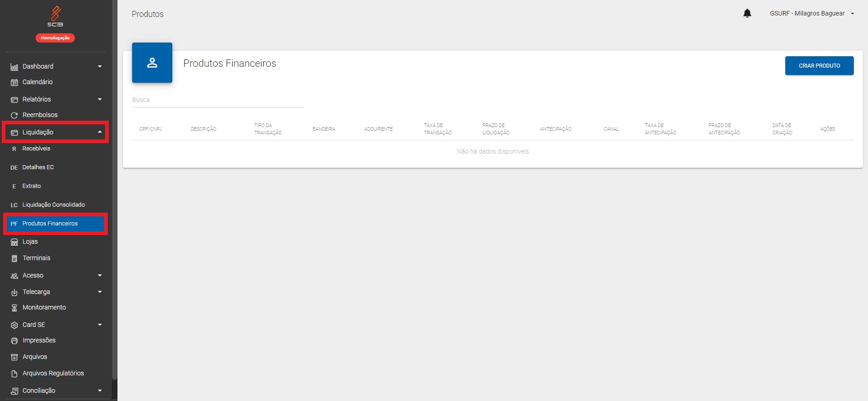Image resolution: width=868 pixels, height=401 pixels.
Task: Click the Lojas store icon
Action: pyautogui.click(x=14, y=242)
